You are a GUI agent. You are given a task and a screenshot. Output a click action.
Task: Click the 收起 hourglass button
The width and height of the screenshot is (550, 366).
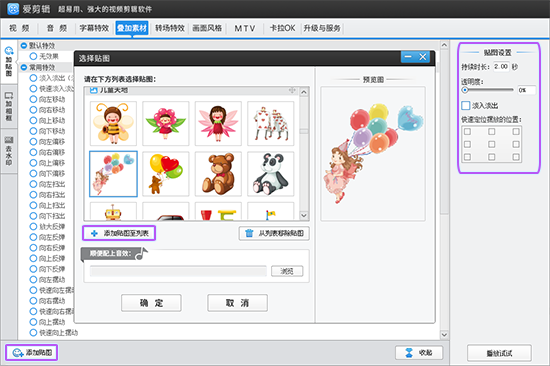419,352
